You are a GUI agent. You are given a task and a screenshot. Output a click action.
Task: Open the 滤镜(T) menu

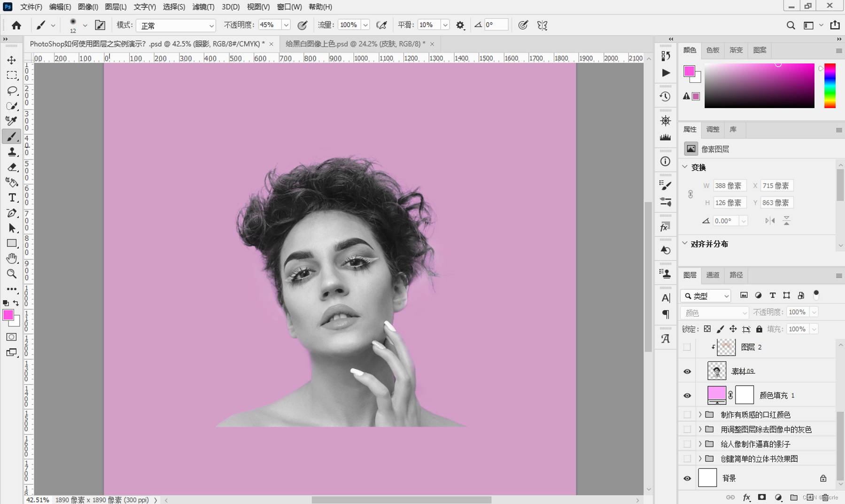pyautogui.click(x=203, y=7)
